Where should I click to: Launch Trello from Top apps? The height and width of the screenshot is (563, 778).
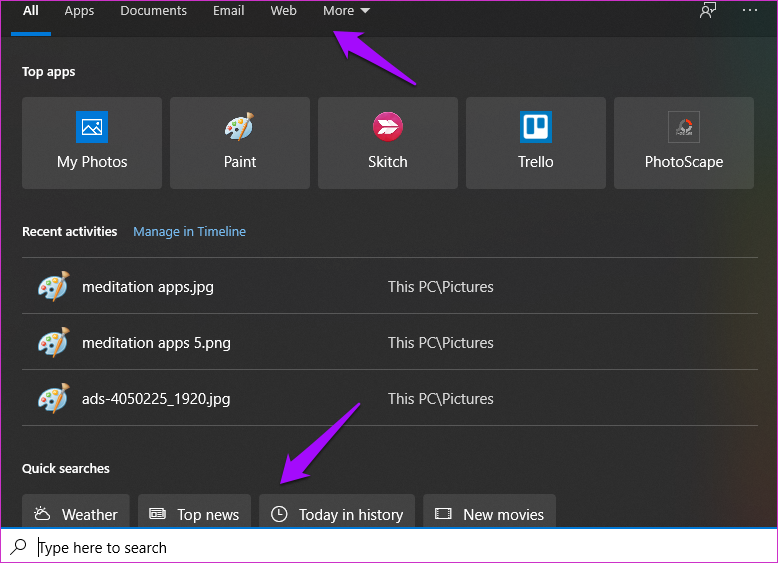[x=536, y=143]
